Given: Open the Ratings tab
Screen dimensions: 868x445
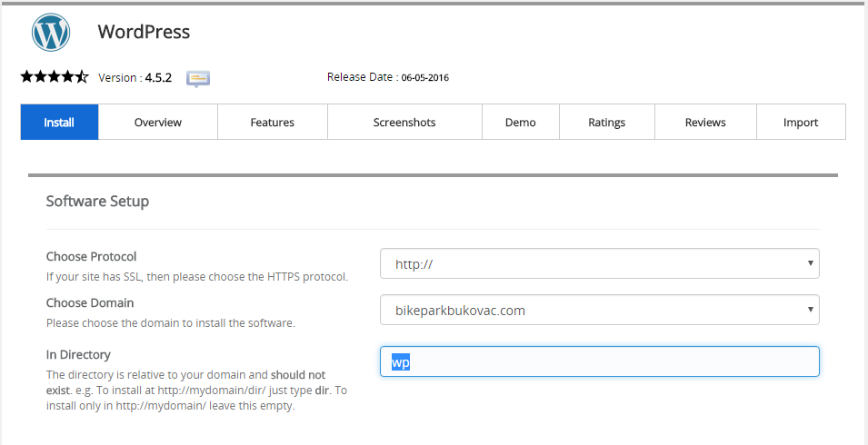Looking at the screenshot, I should pyautogui.click(x=607, y=123).
